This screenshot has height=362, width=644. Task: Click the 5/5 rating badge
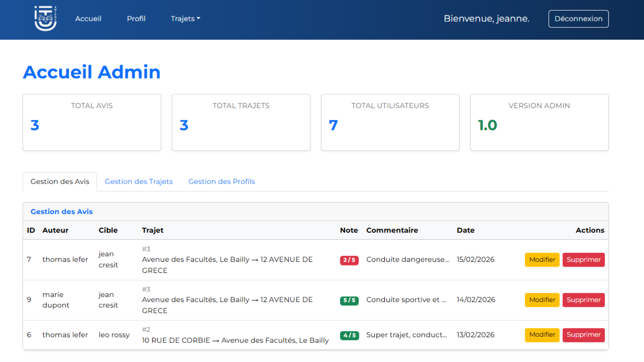tap(349, 300)
